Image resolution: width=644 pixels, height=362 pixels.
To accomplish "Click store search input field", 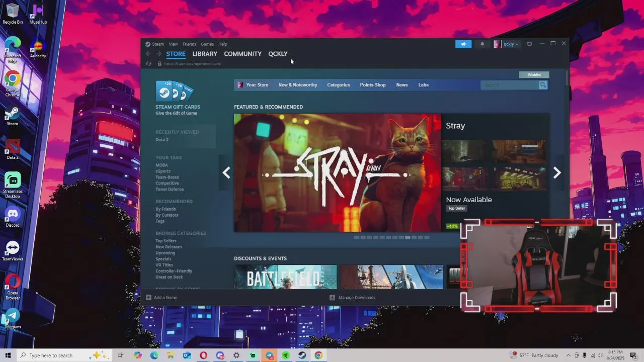I will tap(510, 85).
